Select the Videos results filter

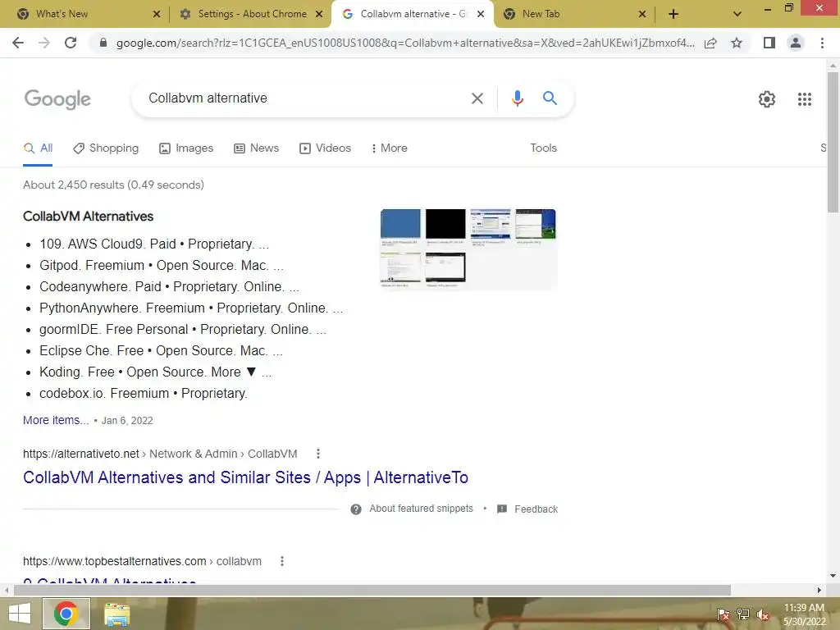pyautogui.click(x=325, y=148)
